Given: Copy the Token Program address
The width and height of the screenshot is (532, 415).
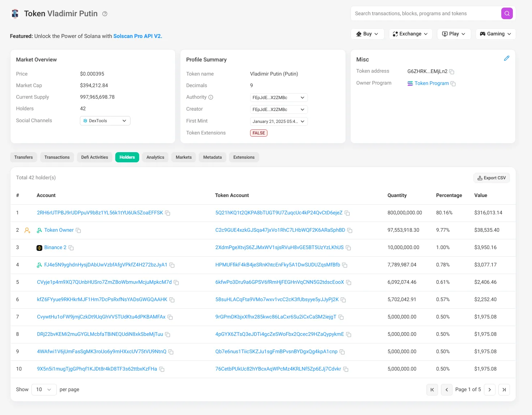Looking at the screenshot, I should pyautogui.click(x=453, y=84).
